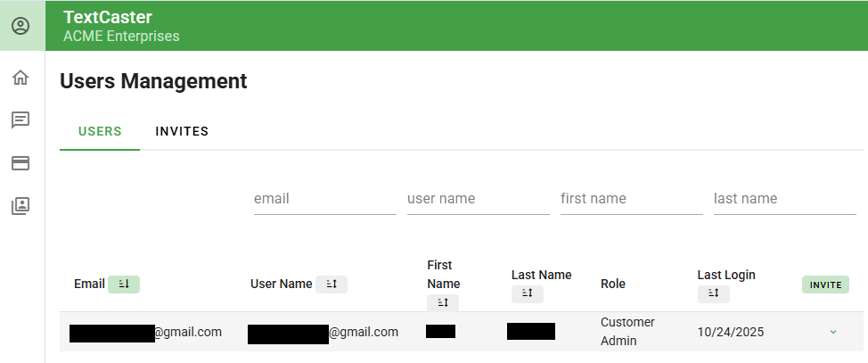Image resolution: width=868 pixels, height=363 pixels.
Task: Sort users by User Name column
Action: [332, 284]
